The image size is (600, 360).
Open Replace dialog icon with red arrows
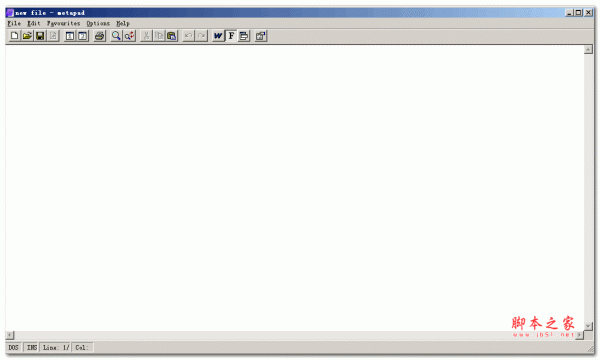tap(129, 36)
